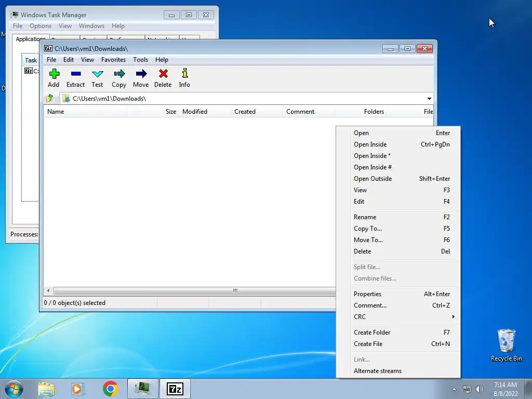
Task: Click the Copy toolbar icon
Action: [119, 78]
